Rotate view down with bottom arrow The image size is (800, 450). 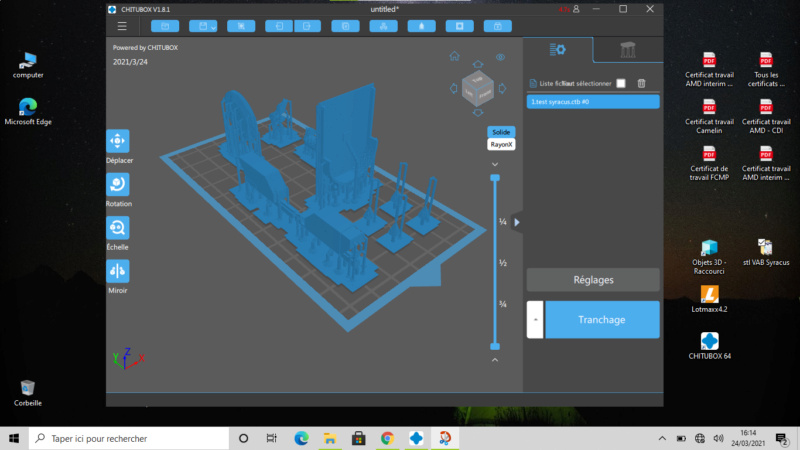(x=478, y=112)
